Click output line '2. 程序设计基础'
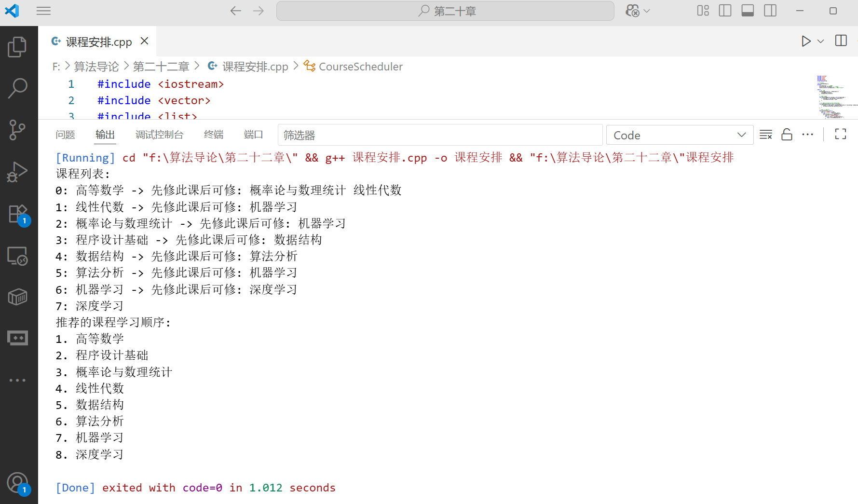 pos(102,355)
